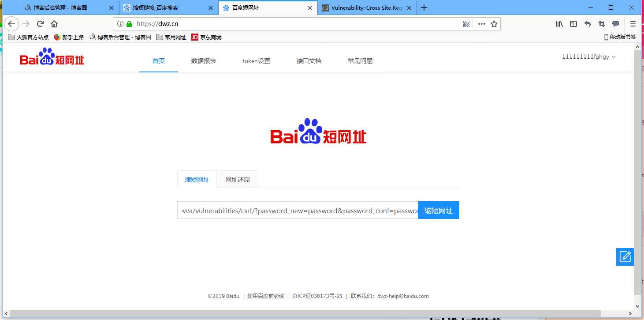Open the 数据报表 navigation item

pyautogui.click(x=204, y=61)
